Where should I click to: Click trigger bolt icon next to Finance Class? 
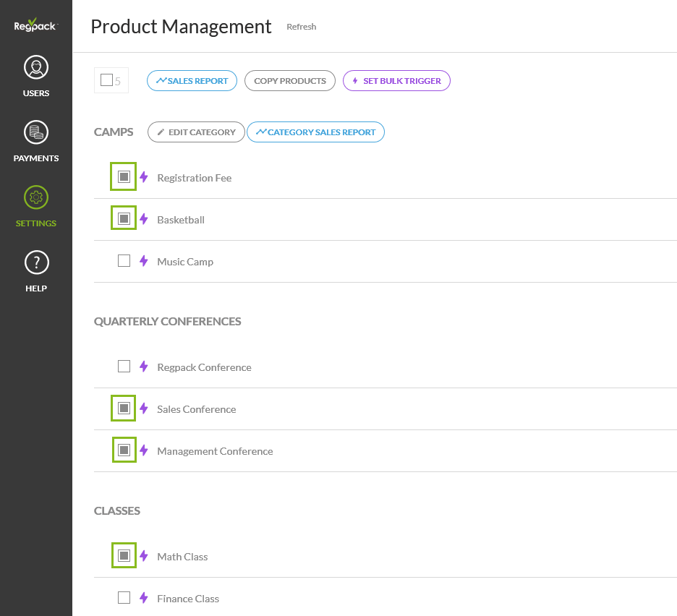pyautogui.click(x=143, y=598)
